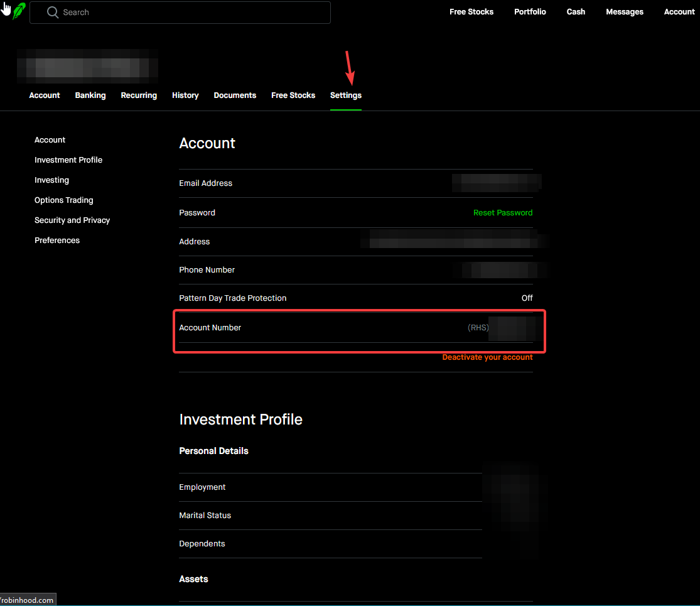Image resolution: width=700 pixels, height=606 pixels.
Task: Click the Investment Profile heading
Action: coord(240,419)
